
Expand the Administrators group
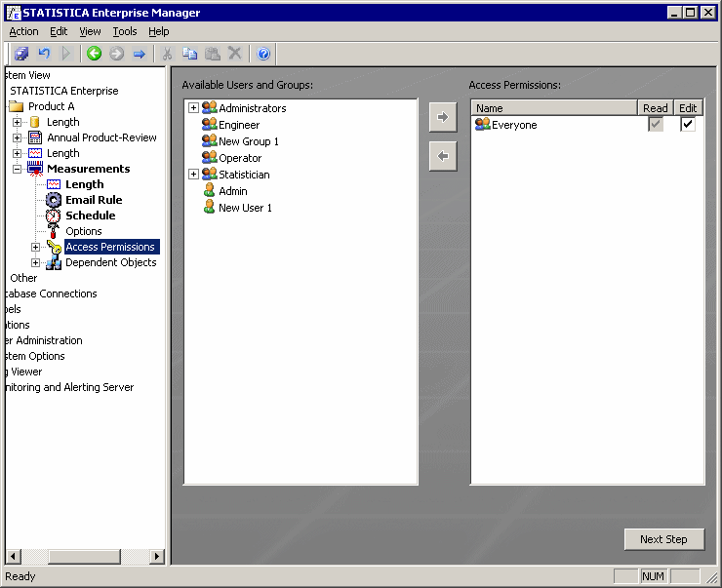[193, 108]
